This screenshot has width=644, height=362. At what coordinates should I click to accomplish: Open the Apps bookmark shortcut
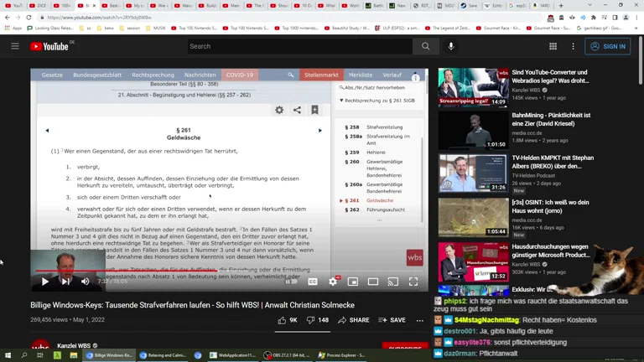(x=13, y=28)
